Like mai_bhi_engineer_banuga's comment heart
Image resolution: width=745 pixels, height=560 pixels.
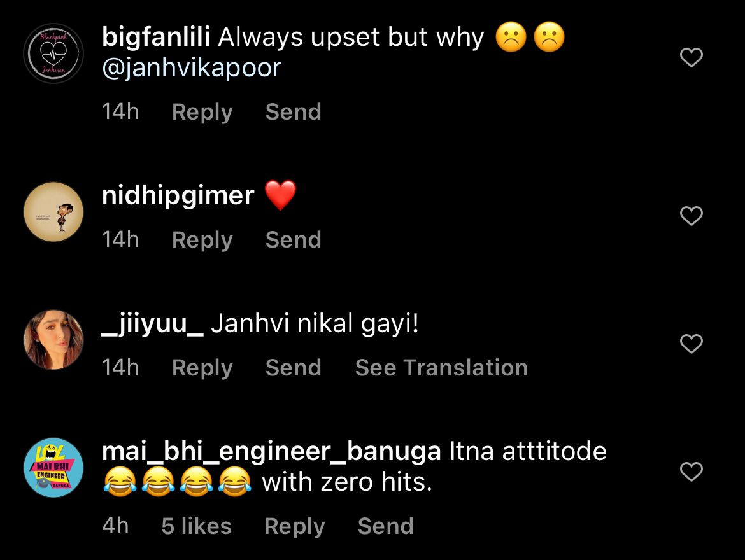(x=692, y=471)
